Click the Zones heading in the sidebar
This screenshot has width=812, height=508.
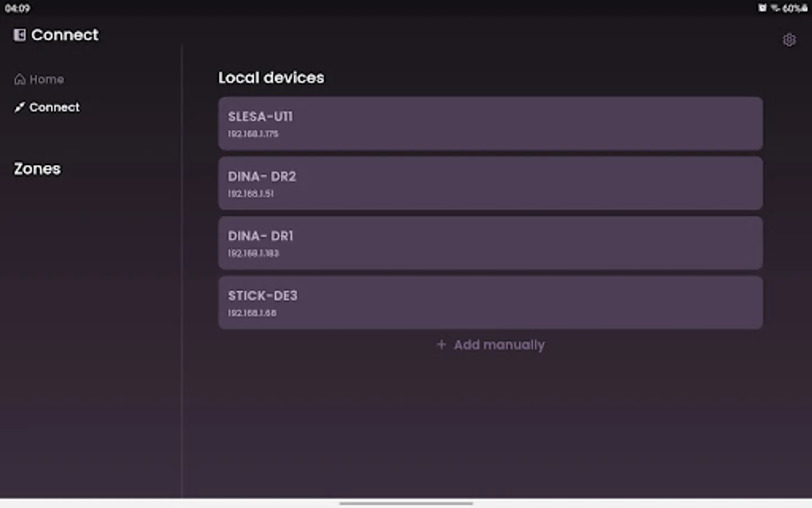[37, 168]
